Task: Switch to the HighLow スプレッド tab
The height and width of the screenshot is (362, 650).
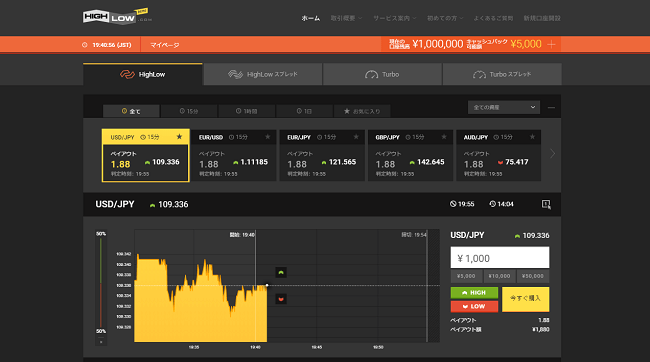Action: [263, 74]
